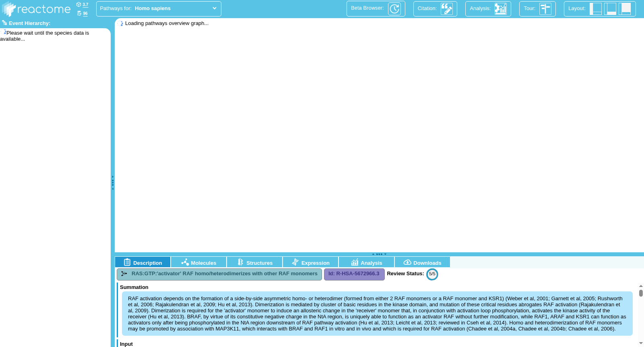The image size is (644, 347).
Task: Open the Citation quote-pencil icon
Action: click(447, 8)
